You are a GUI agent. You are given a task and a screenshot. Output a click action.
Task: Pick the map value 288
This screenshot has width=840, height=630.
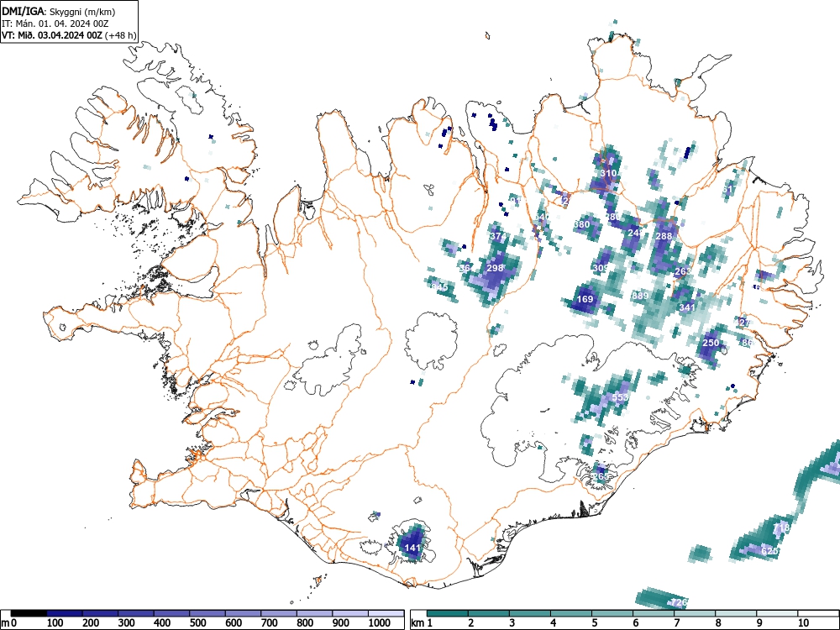point(664,236)
